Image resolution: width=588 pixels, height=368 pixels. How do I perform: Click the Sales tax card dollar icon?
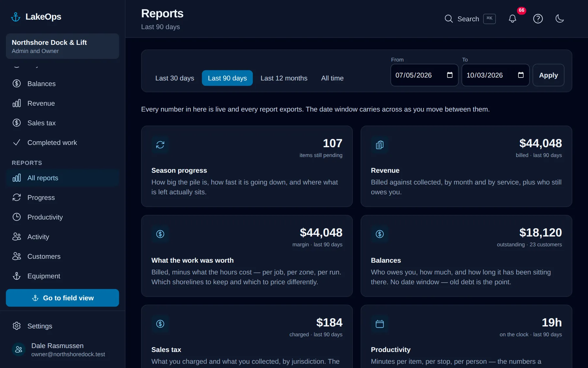(160, 324)
